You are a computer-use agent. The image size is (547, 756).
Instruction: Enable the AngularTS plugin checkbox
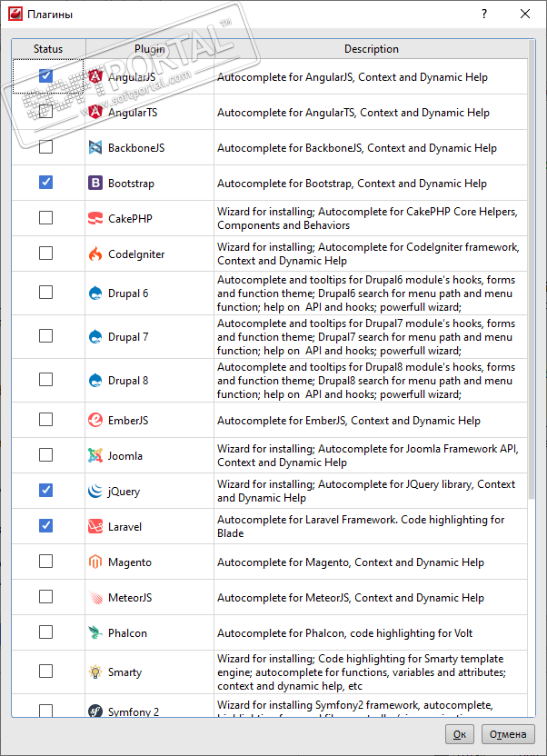pos(45,112)
